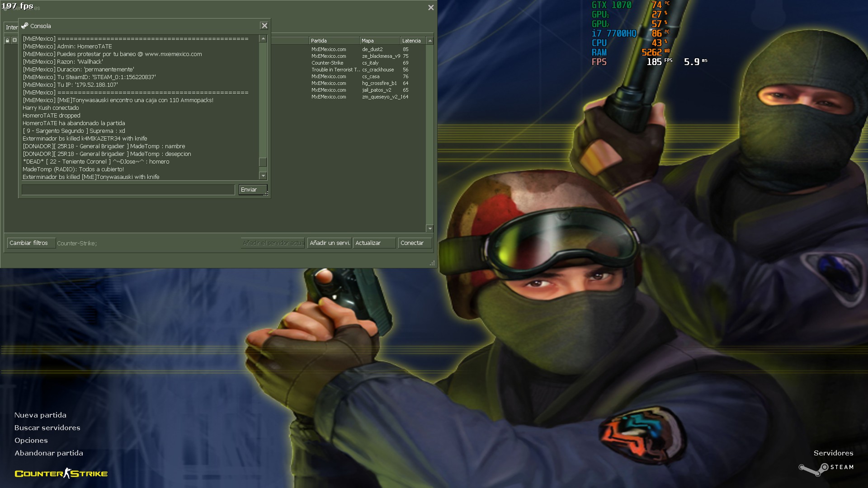Click the Internet tab behind console
This screenshot has height=488, width=868.
point(11,28)
